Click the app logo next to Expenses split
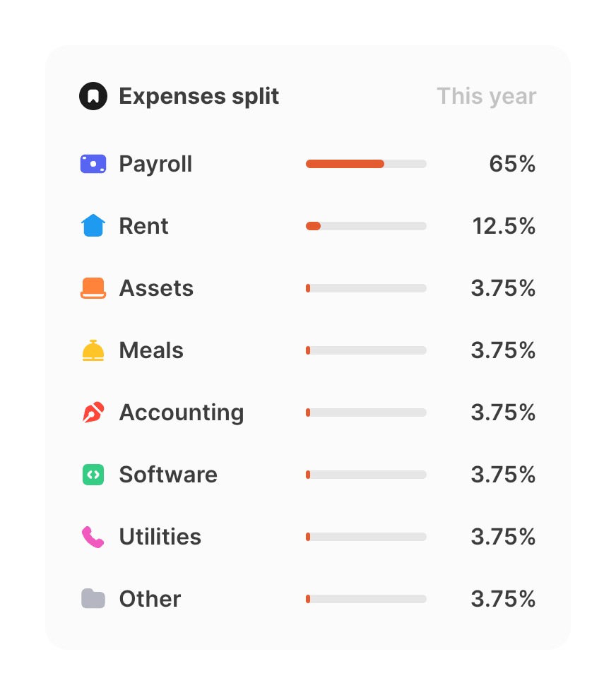 (93, 95)
